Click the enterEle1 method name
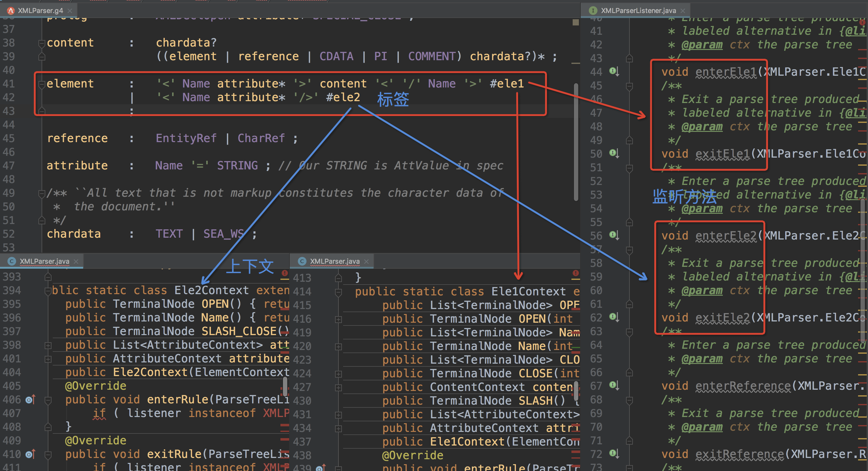 click(726, 72)
